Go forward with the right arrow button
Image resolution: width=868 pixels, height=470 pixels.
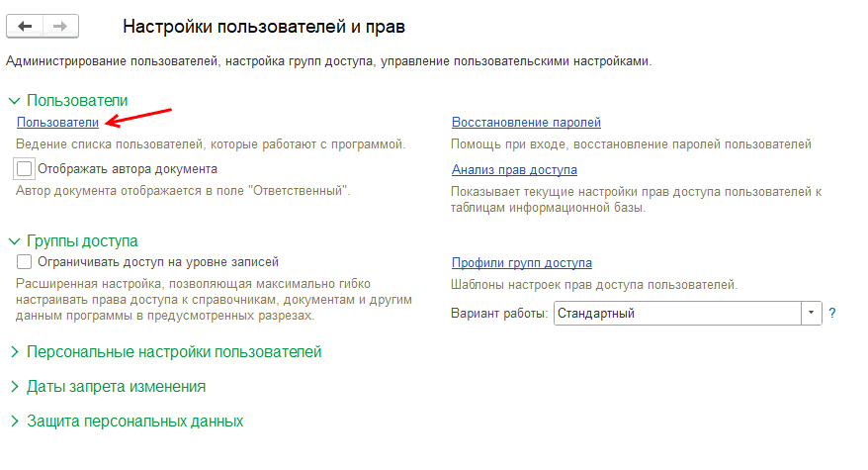(x=60, y=26)
